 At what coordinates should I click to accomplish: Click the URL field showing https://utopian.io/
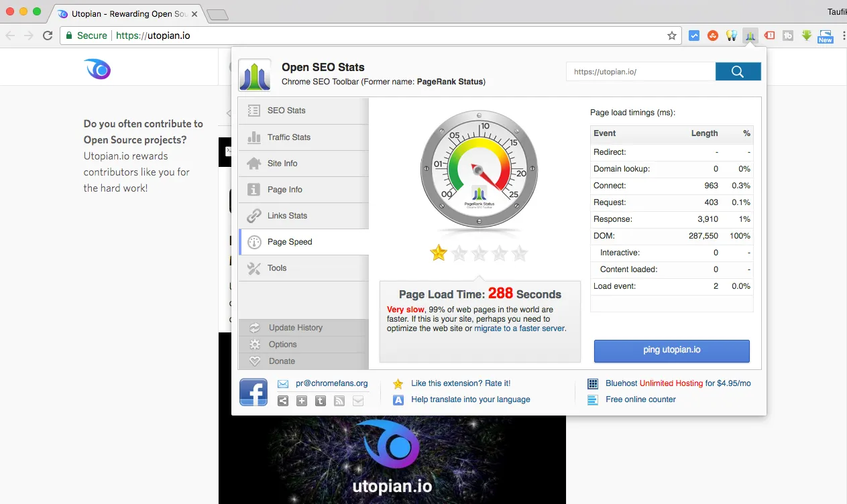(x=640, y=71)
